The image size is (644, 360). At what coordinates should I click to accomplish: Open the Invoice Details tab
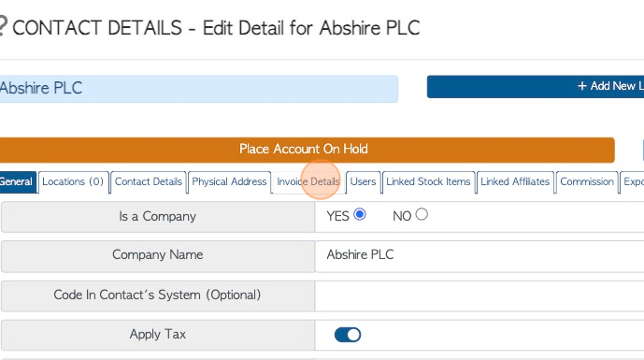(308, 181)
